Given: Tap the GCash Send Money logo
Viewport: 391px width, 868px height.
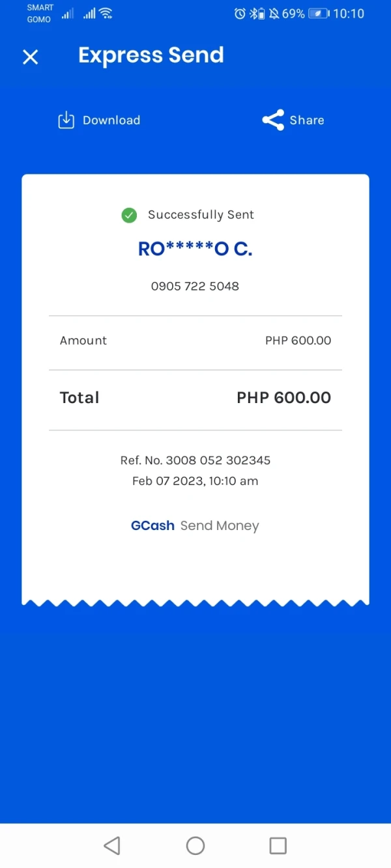Looking at the screenshot, I should 195,525.
